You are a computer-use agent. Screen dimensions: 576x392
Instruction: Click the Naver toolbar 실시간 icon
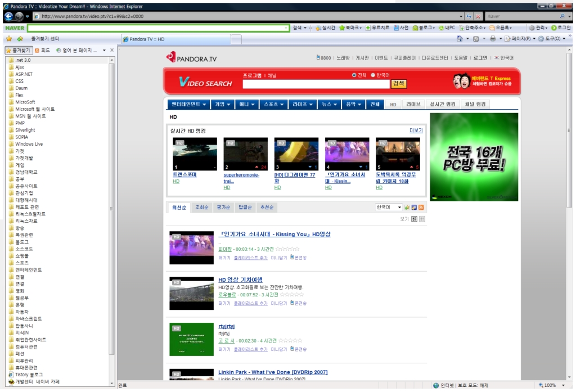(326, 28)
